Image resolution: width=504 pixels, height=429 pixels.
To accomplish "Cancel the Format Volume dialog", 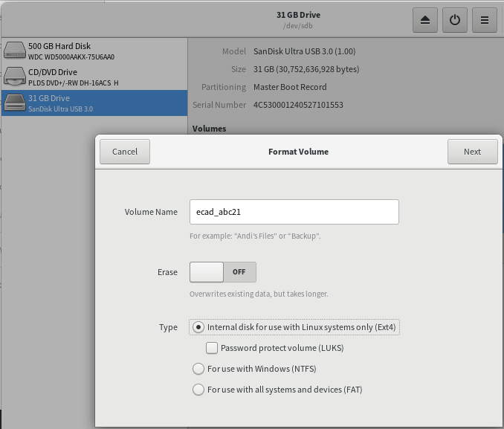I will (125, 152).
